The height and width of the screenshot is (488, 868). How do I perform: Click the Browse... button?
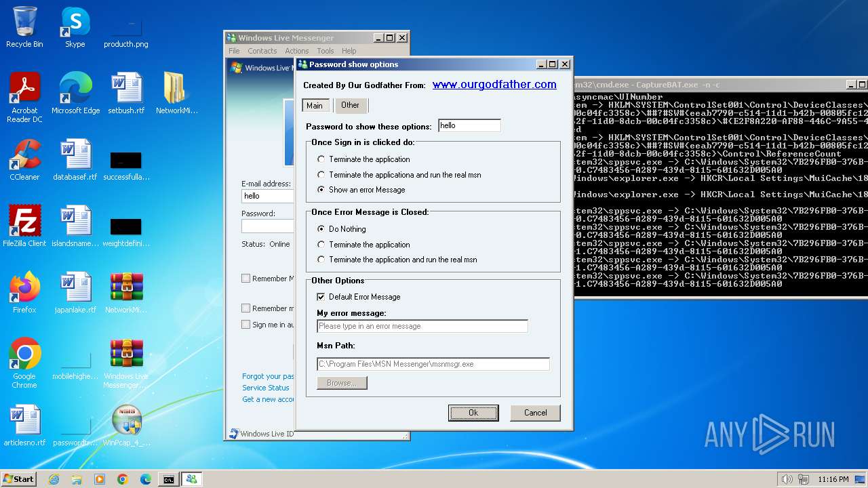[x=342, y=383]
